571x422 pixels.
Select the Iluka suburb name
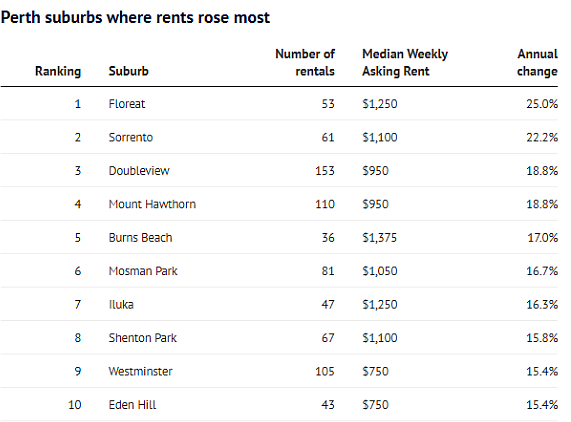click(121, 305)
